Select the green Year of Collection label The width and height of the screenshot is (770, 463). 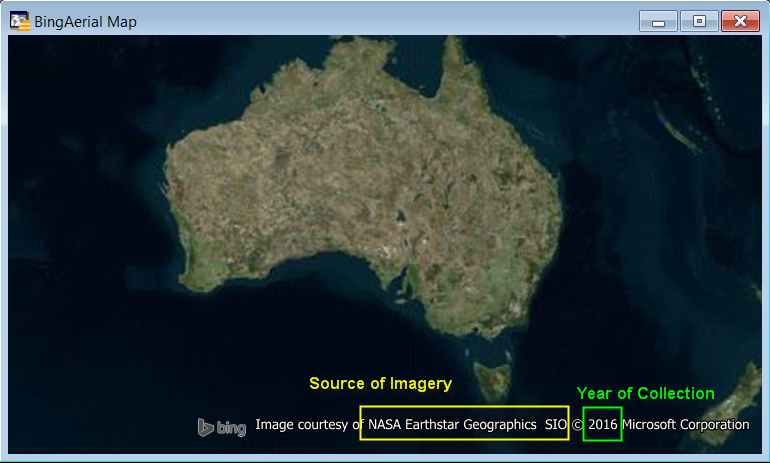click(x=645, y=394)
